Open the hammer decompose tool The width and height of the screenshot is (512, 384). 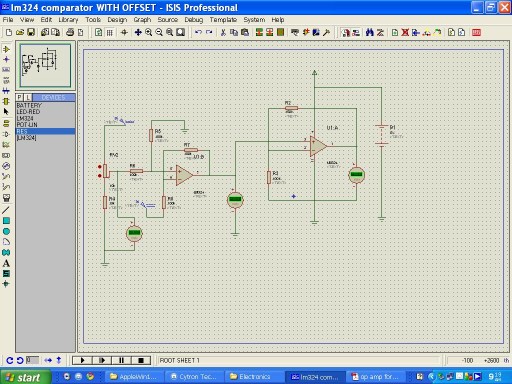[x=327, y=32]
